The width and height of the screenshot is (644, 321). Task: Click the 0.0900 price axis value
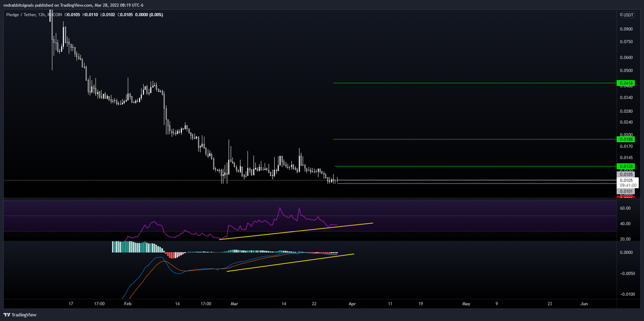[626, 29]
